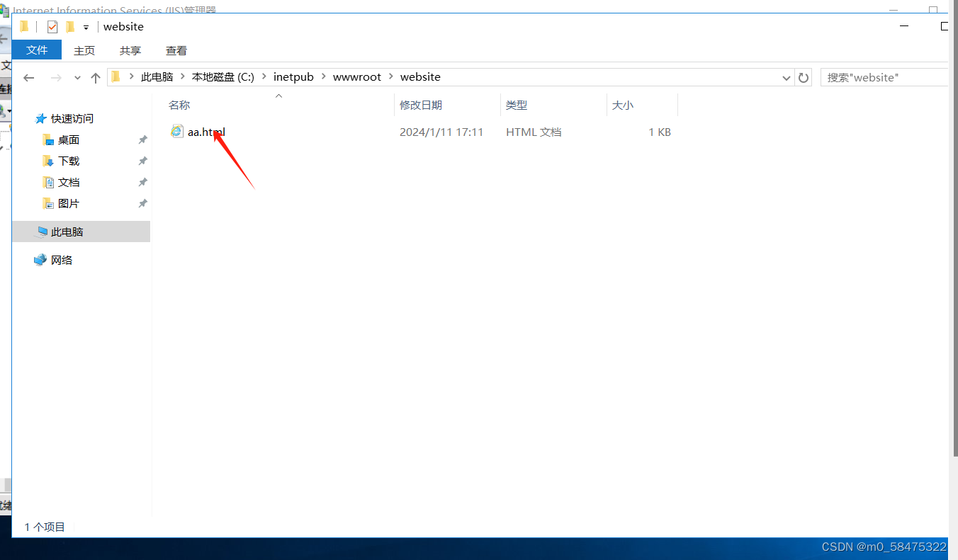
Task: Click the New Folder quick access icon
Action: pos(70,27)
